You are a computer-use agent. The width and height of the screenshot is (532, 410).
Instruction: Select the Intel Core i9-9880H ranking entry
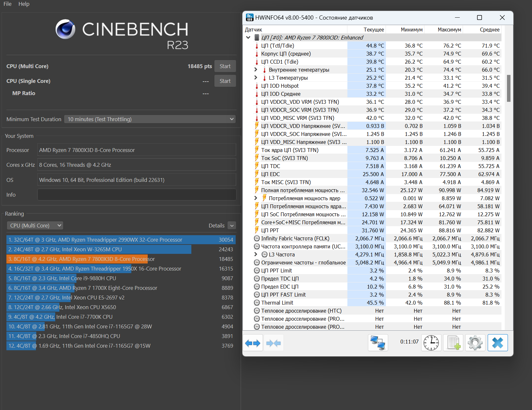click(121, 278)
